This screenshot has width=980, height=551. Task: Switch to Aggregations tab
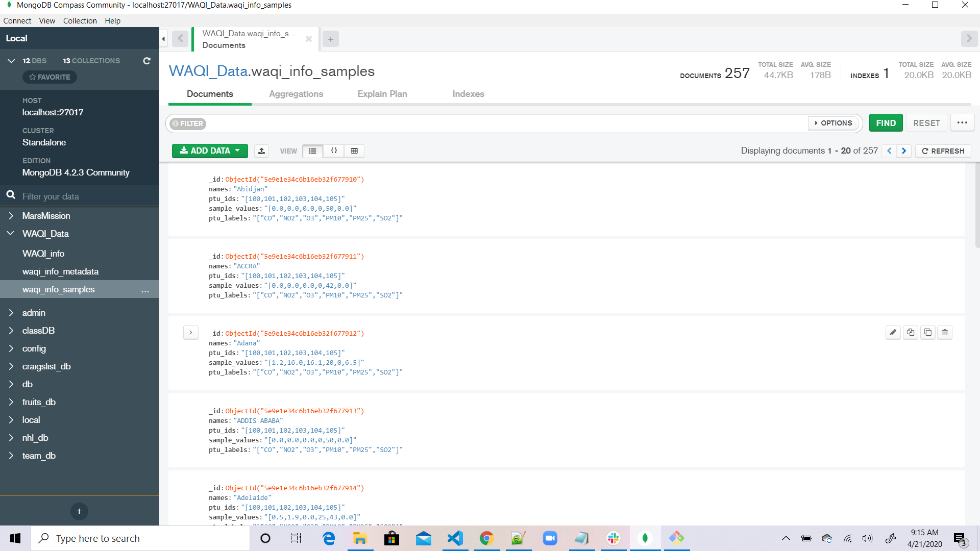click(x=296, y=94)
